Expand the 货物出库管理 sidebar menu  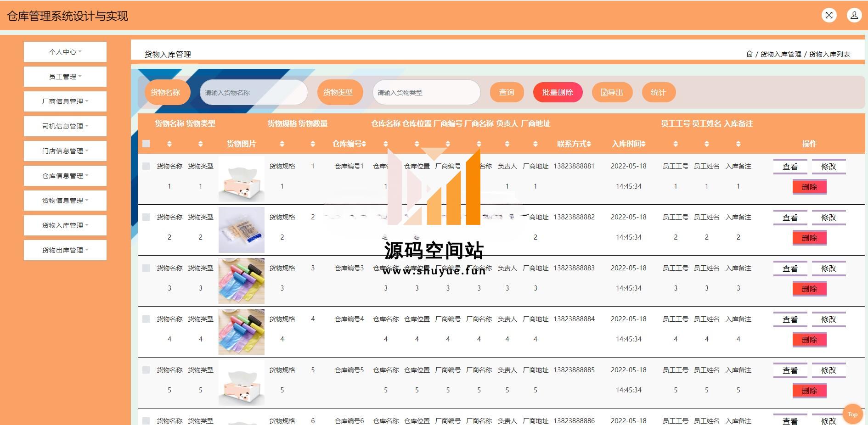click(x=65, y=250)
